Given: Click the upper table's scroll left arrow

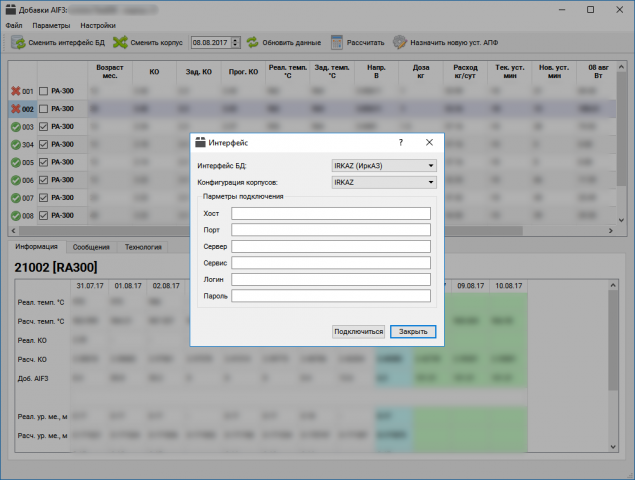Looking at the screenshot, I should point(13,230).
